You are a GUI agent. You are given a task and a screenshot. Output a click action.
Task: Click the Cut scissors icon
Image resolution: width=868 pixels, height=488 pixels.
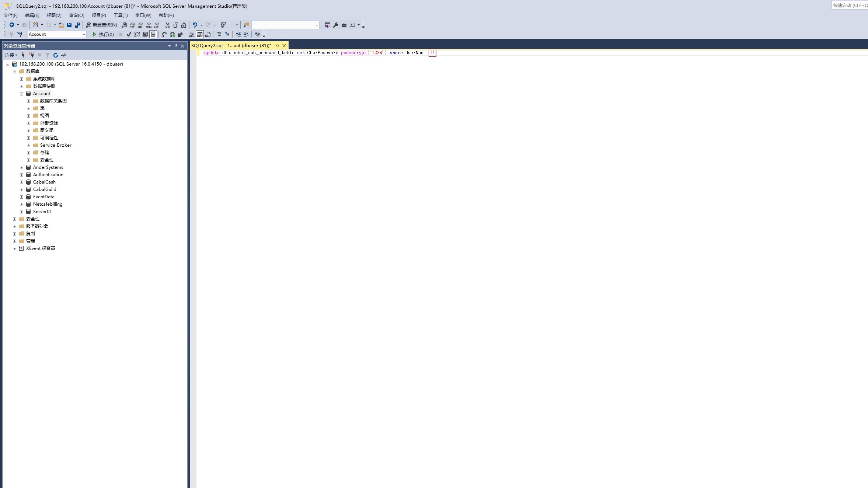167,25
